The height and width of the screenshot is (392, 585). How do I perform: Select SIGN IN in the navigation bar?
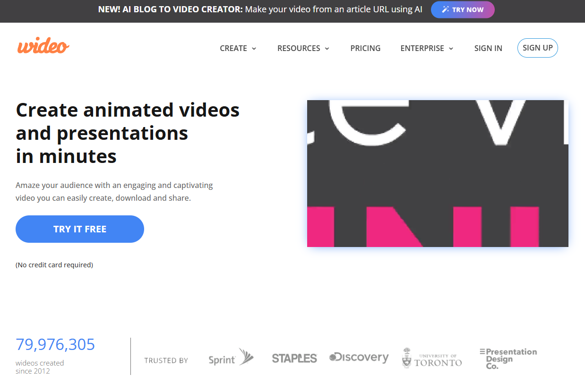click(x=488, y=48)
